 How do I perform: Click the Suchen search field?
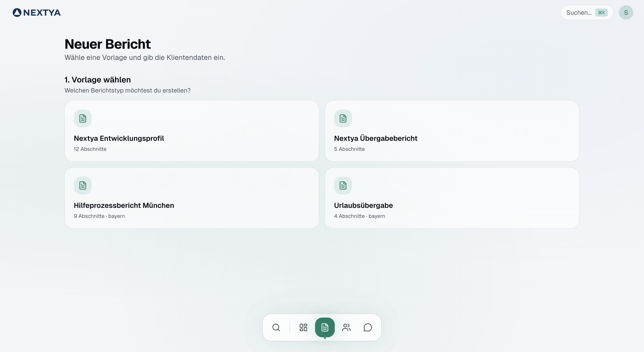point(578,13)
